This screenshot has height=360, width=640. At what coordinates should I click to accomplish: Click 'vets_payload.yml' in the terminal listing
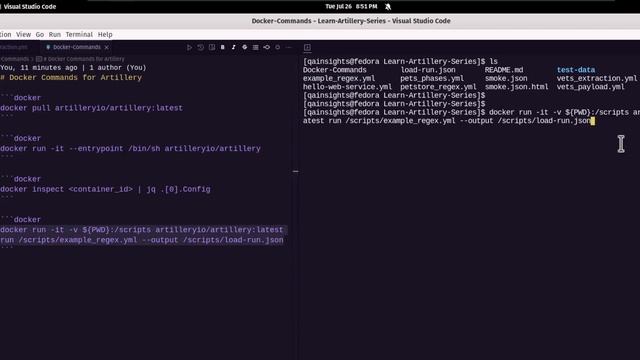coord(591,87)
